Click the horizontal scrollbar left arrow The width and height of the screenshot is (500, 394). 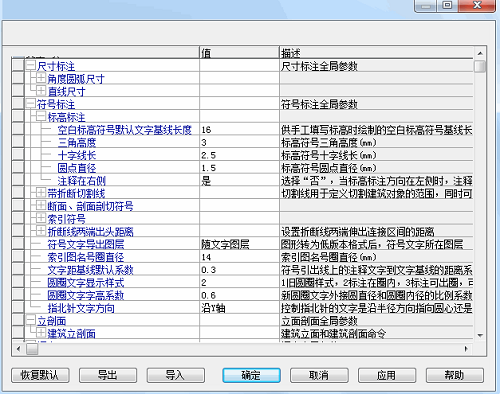[18, 349]
